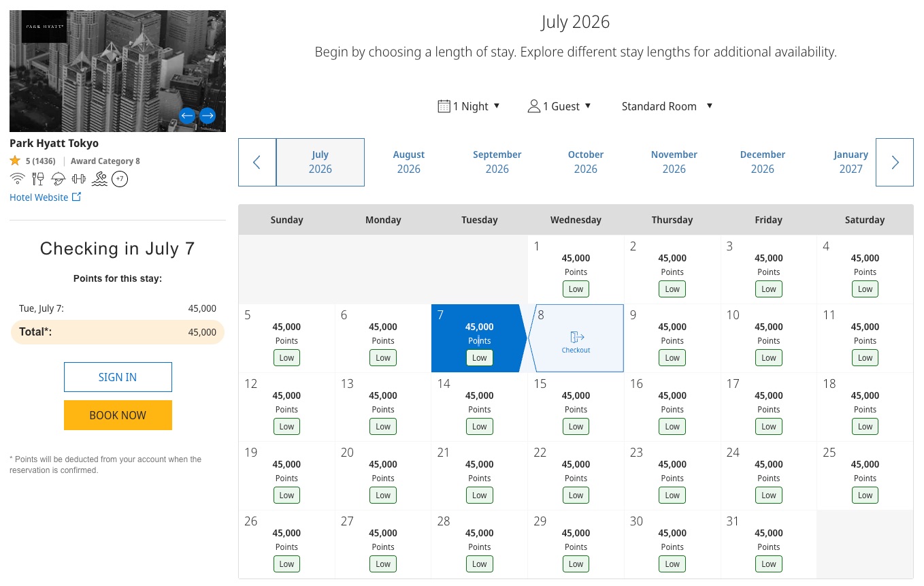Click the hotel skyline photo
This screenshot has width=924, height=586.
coord(118,71)
